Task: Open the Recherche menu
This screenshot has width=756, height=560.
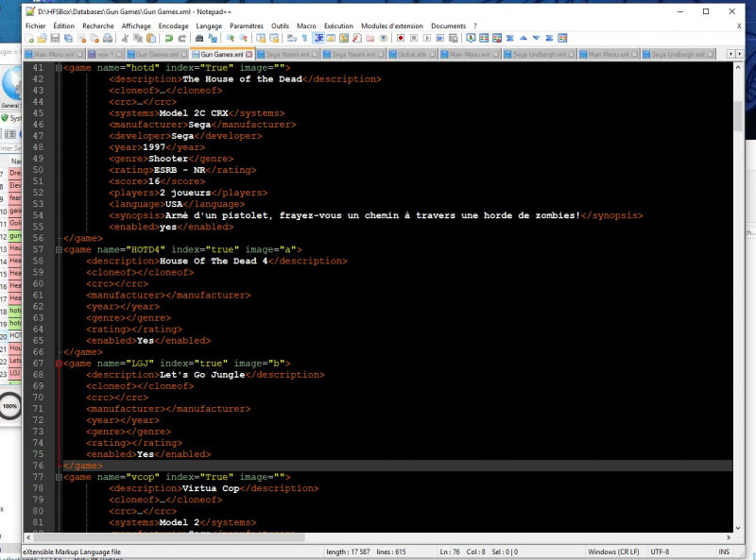Action: tap(98, 26)
